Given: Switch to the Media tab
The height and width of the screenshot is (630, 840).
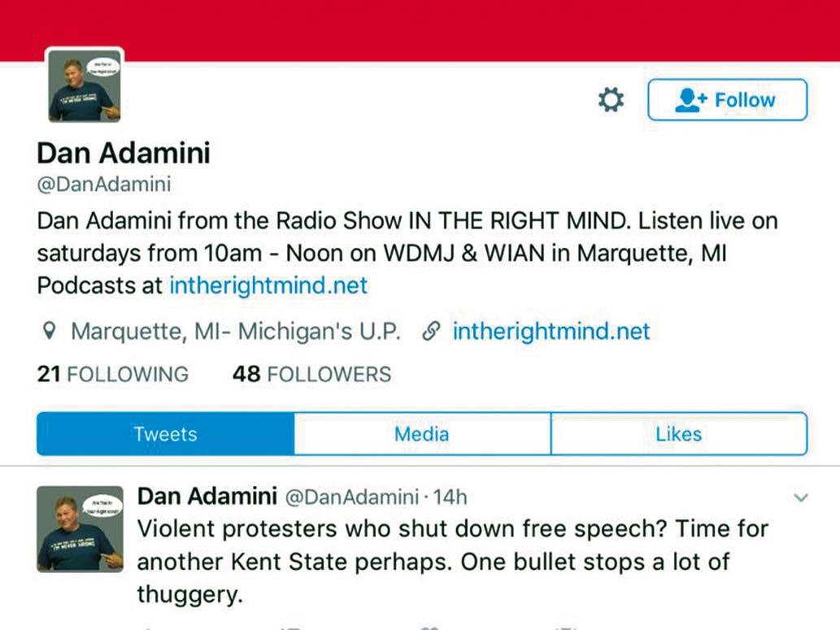Looking at the screenshot, I should point(422,434).
